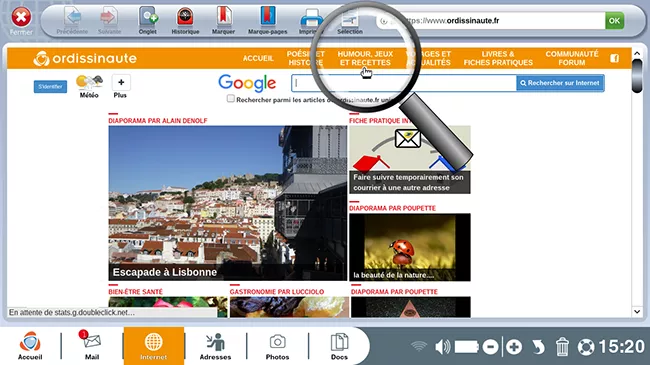This screenshot has width=650, height=365.
Task: Check Rechercher parmi les articles checkbox
Action: tap(231, 99)
